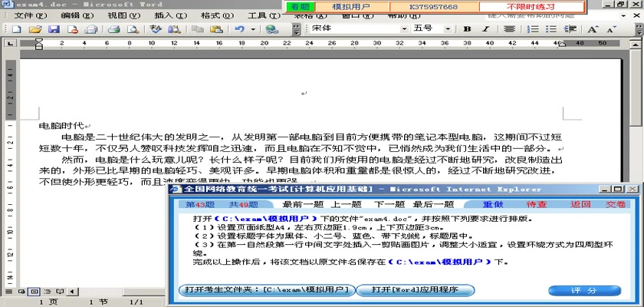
Task: Print the document using the printer icon
Action: [113, 29]
